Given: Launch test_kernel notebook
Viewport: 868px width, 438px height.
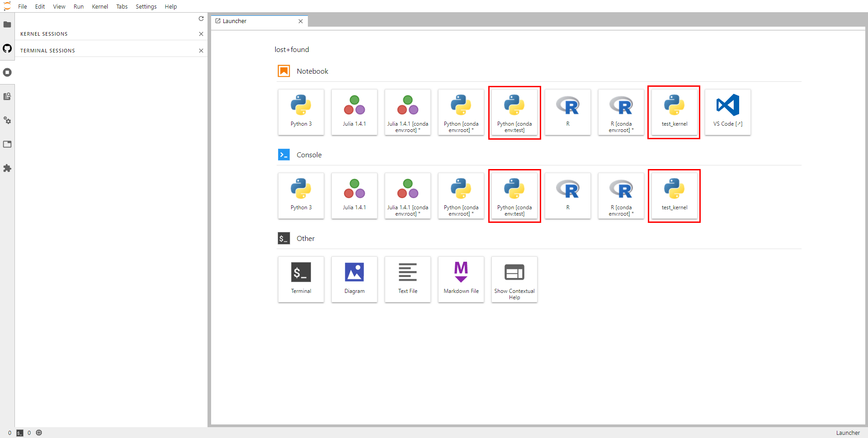Looking at the screenshot, I should (x=675, y=112).
